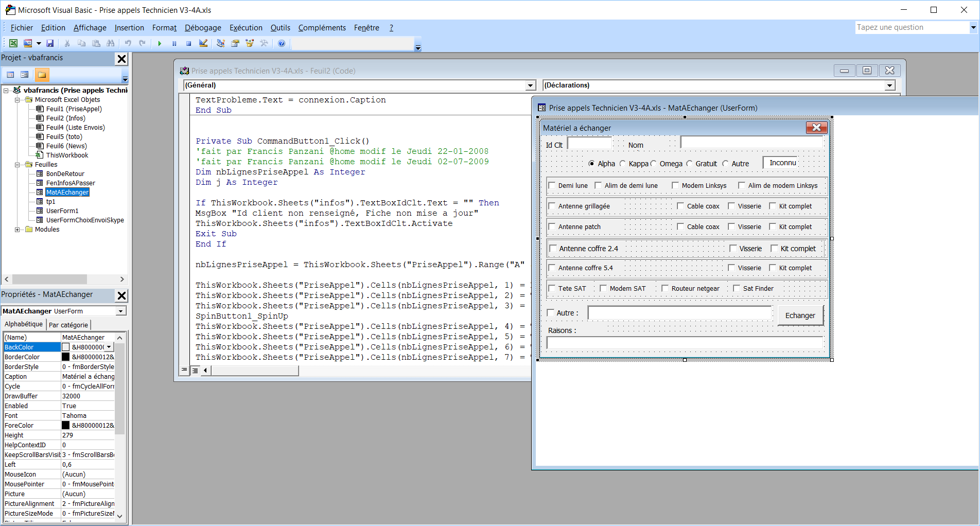
Task: Check the Tete SAT checkbox
Action: [x=552, y=288]
